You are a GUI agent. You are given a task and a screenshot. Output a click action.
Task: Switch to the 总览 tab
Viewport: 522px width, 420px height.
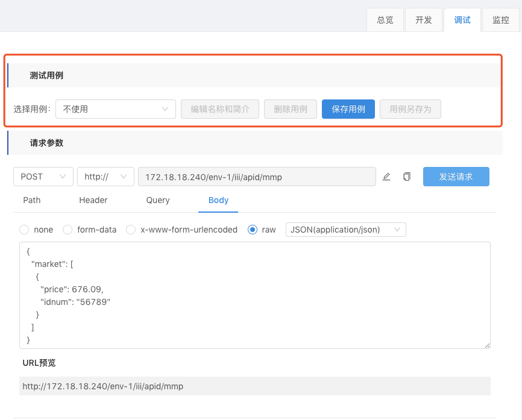point(385,20)
